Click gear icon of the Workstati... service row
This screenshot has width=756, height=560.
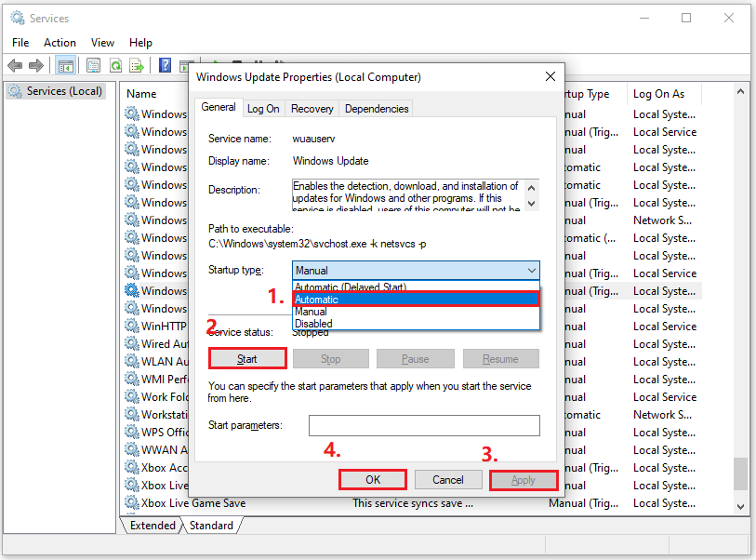tap(132, 414)
